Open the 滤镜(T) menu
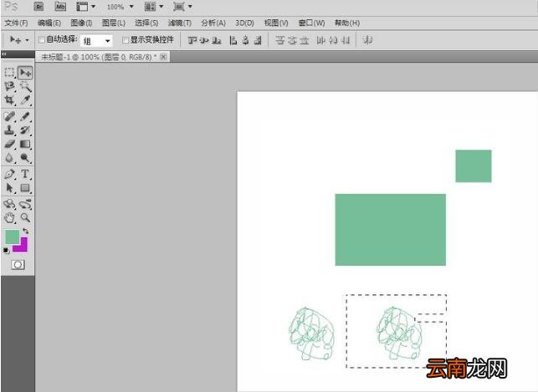This screenshot has width=538, height=392. point(179,23)
